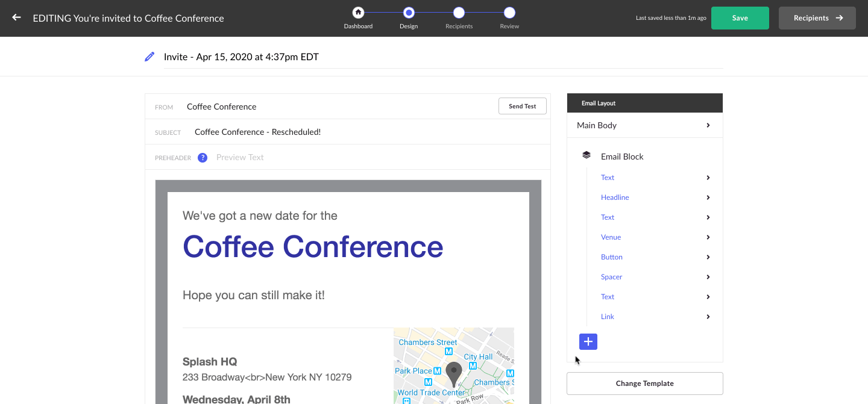868x404 pixels.
Task: Click the map location pin marker
Action: (454, 374)
